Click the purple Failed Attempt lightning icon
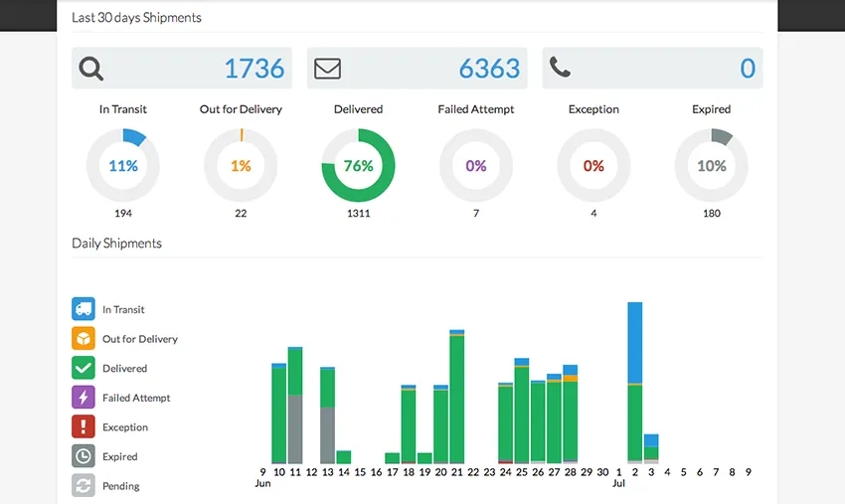Screen dimensions: 845x504 (83, 398)
